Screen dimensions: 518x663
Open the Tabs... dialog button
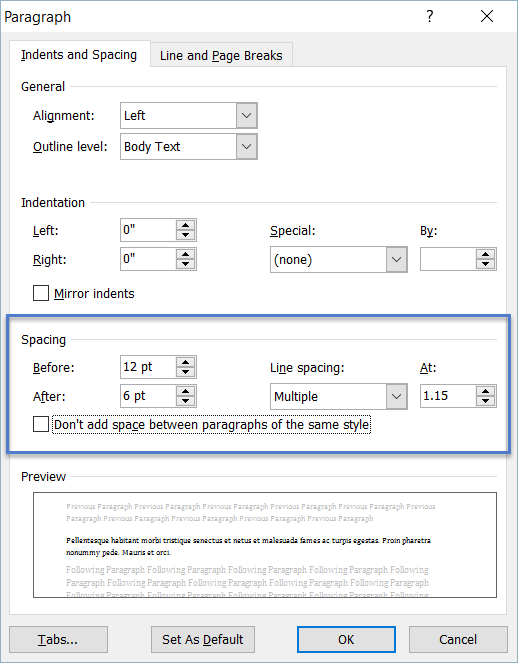[x=58, y=639]
